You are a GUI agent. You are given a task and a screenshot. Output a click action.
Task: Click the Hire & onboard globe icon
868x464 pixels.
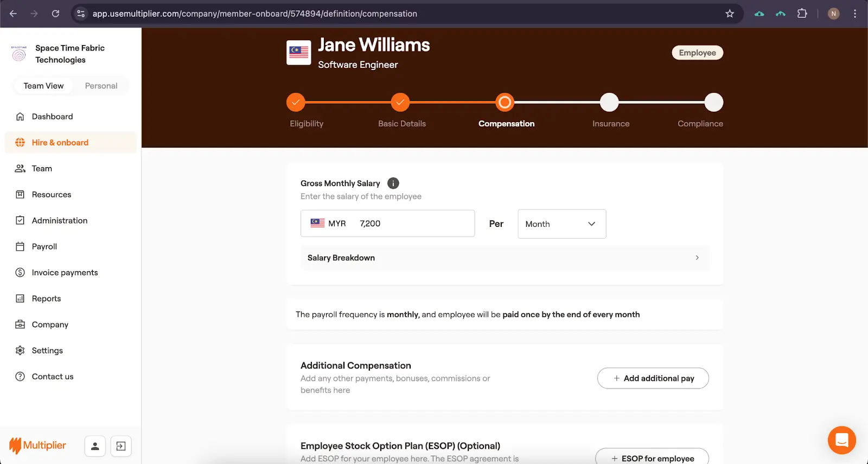[20, 143]
